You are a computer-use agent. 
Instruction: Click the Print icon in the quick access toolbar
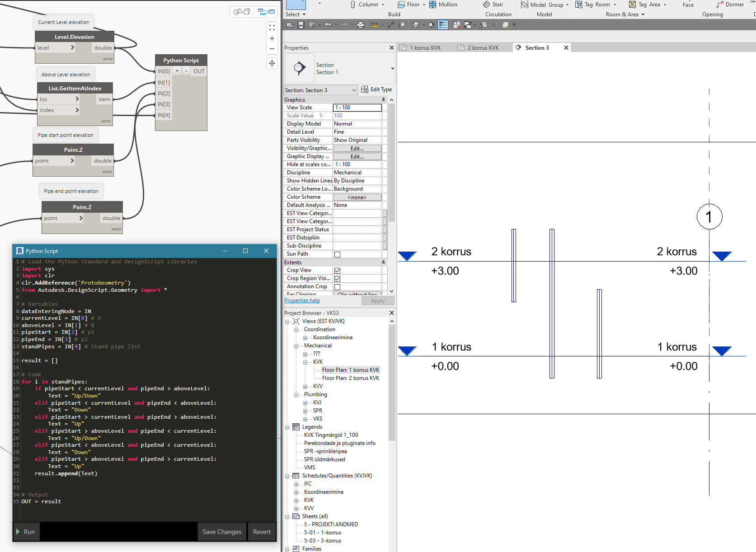pos(360,25)
